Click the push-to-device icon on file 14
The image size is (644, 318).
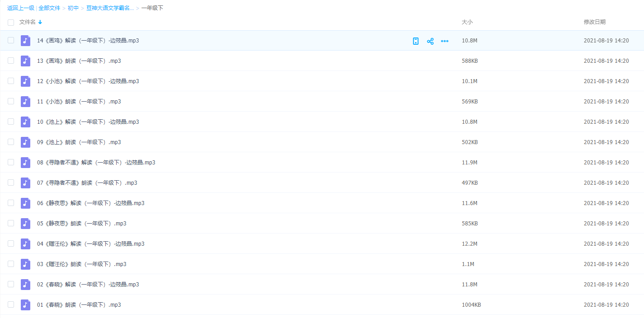(416, 41)
